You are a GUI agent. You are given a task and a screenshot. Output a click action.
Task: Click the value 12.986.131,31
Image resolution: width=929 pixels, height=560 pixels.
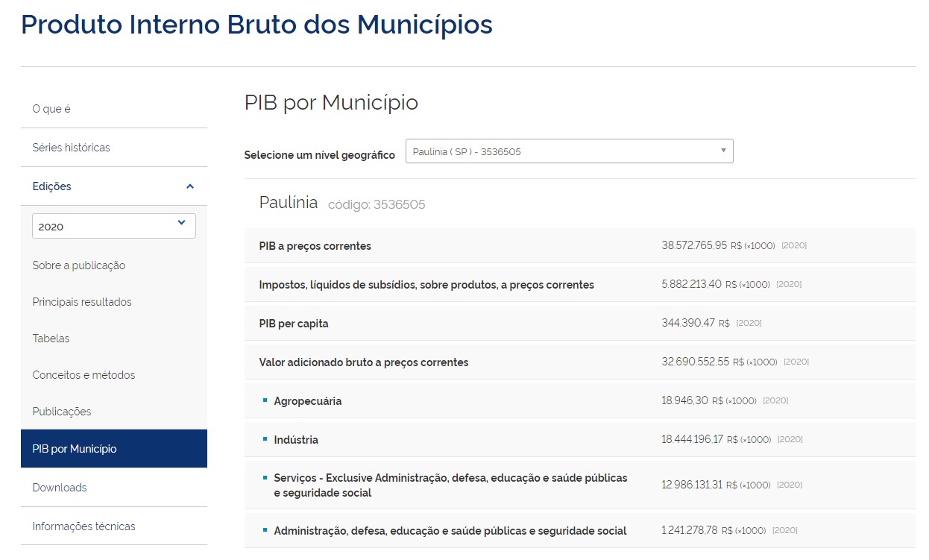coord(692,485)
